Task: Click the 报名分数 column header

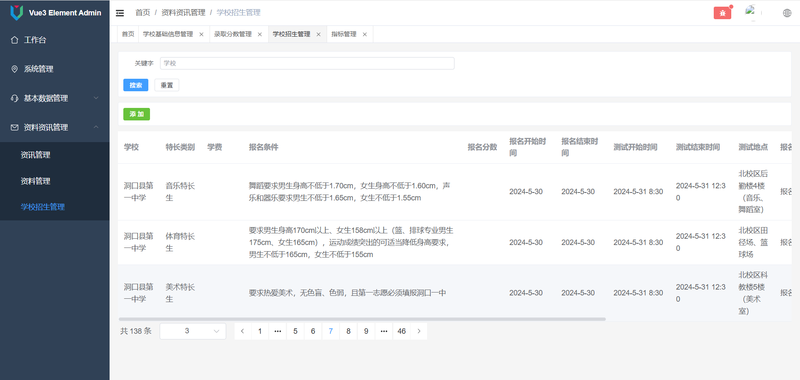Action: click(x=482, y=147)
